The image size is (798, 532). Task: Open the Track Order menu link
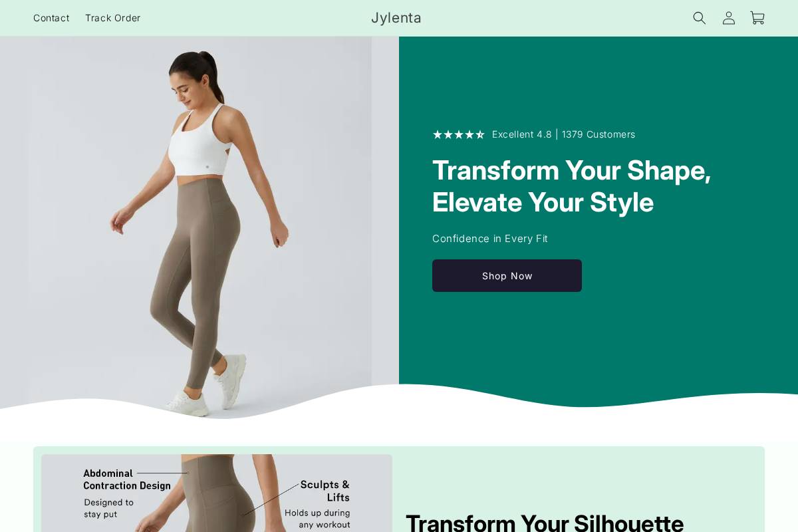(x=113, y=18)
